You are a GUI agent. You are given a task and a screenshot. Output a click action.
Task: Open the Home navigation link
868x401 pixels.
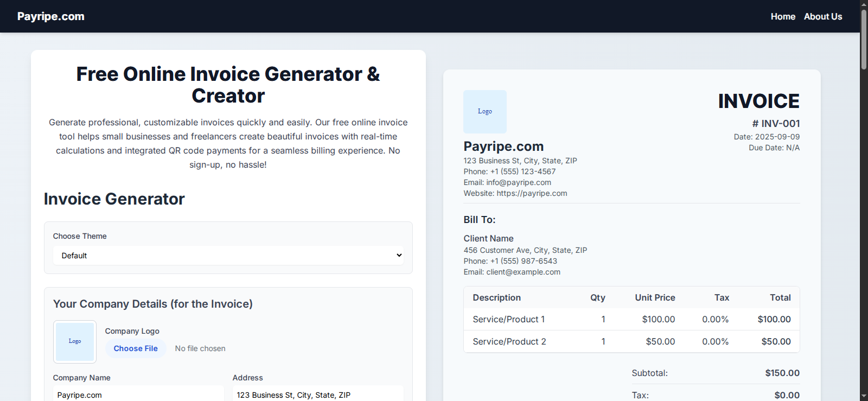pyautogui.click(x=783, y=16)
